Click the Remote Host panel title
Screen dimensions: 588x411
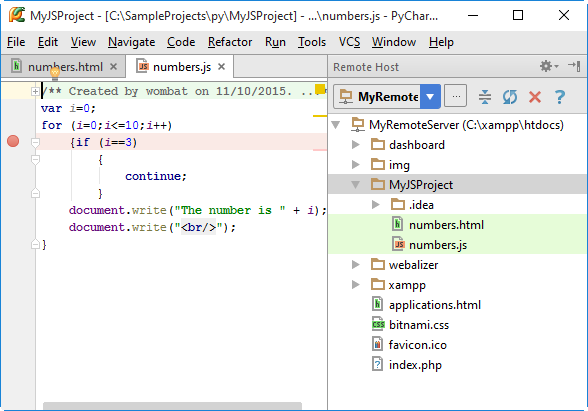click(366, 67)
